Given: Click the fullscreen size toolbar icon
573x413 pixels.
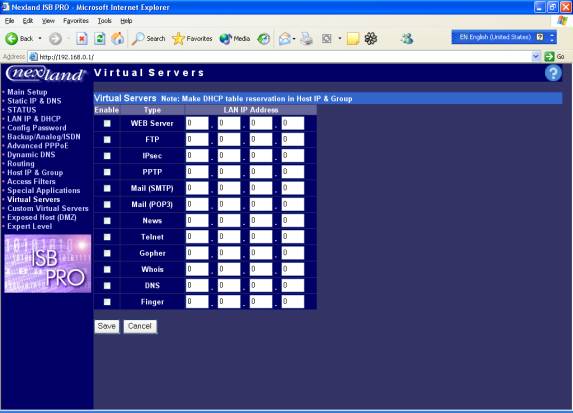Looking at the screenshot, I should pyautogui.click(x=326, y=38).
